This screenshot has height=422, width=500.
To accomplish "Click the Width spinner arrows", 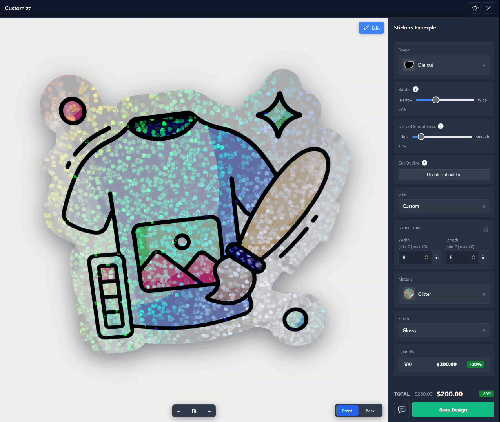I will coord(426,257).
